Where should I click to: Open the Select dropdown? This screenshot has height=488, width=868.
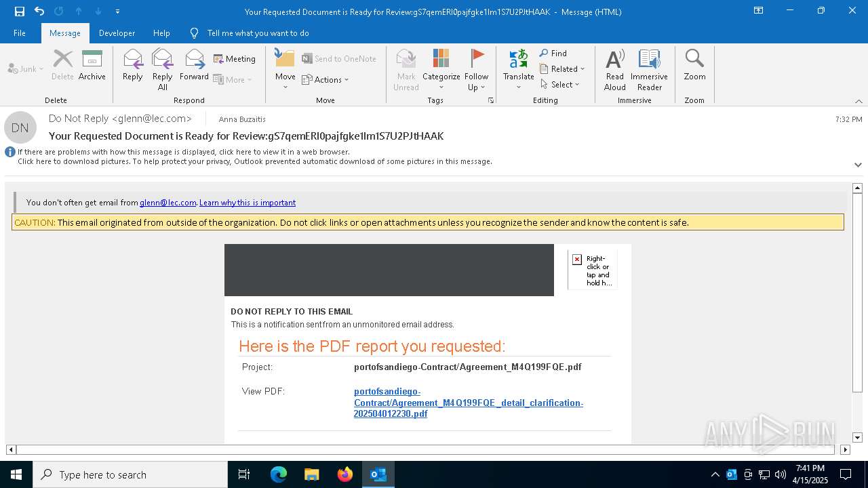(x=560, y=84)
